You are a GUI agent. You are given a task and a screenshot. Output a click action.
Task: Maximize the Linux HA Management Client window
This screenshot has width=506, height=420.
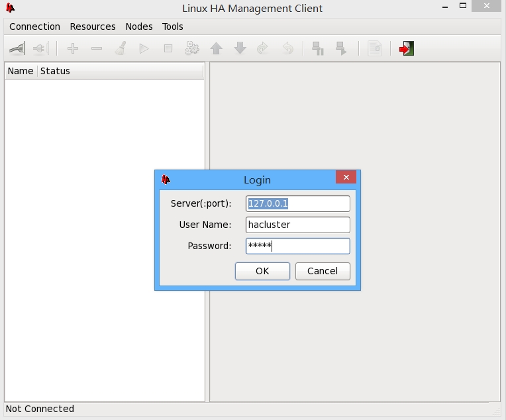pyautogui.click(x=463, y=6)
